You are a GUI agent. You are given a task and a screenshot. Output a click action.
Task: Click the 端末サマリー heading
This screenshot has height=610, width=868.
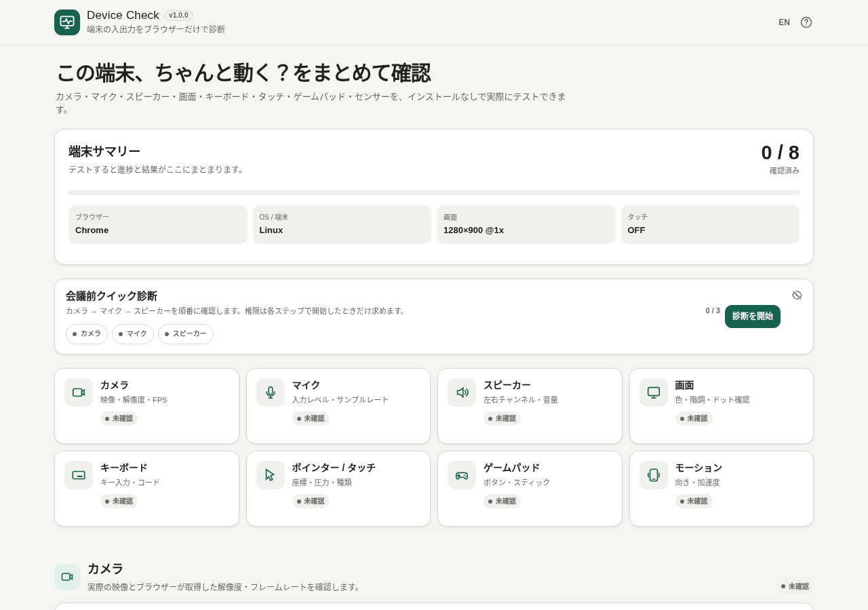point(104,151)
